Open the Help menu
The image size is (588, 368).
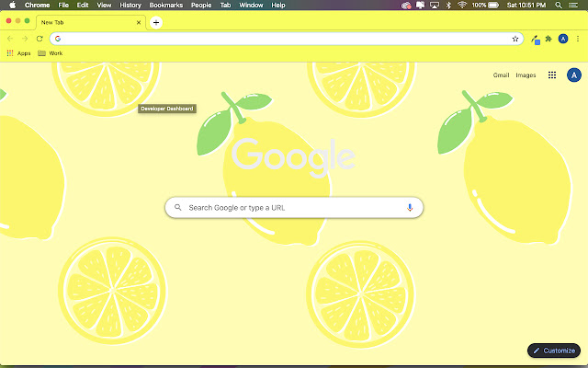[278, 5]
